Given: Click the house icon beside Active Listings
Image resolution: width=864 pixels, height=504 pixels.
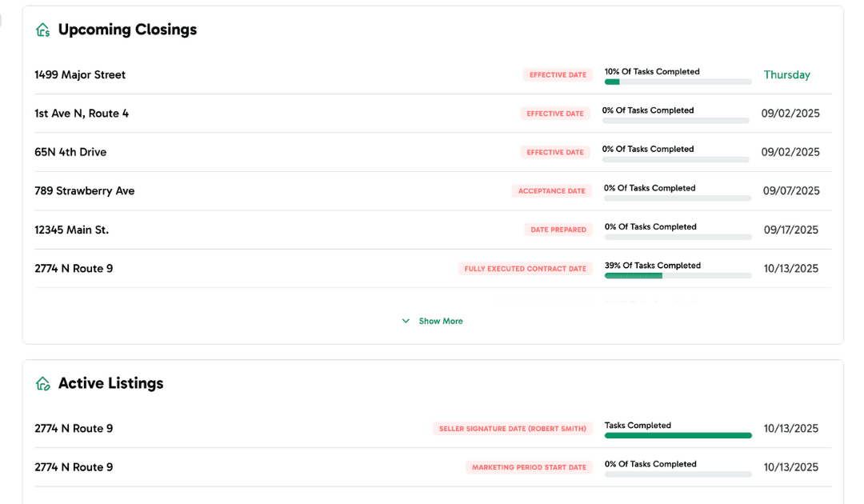Looking at the screenshot, I should [42, 383].
